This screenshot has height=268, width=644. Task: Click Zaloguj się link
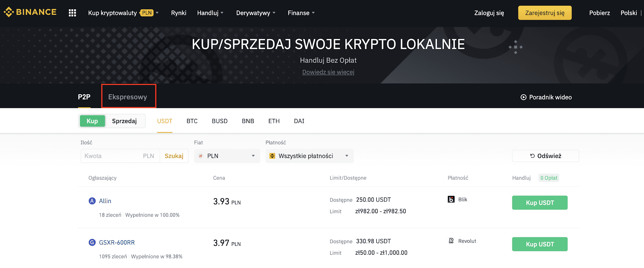coord(489,13)
